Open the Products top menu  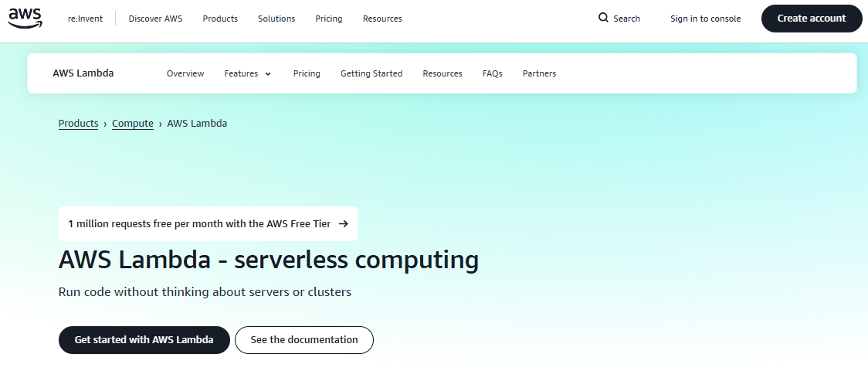220,19
